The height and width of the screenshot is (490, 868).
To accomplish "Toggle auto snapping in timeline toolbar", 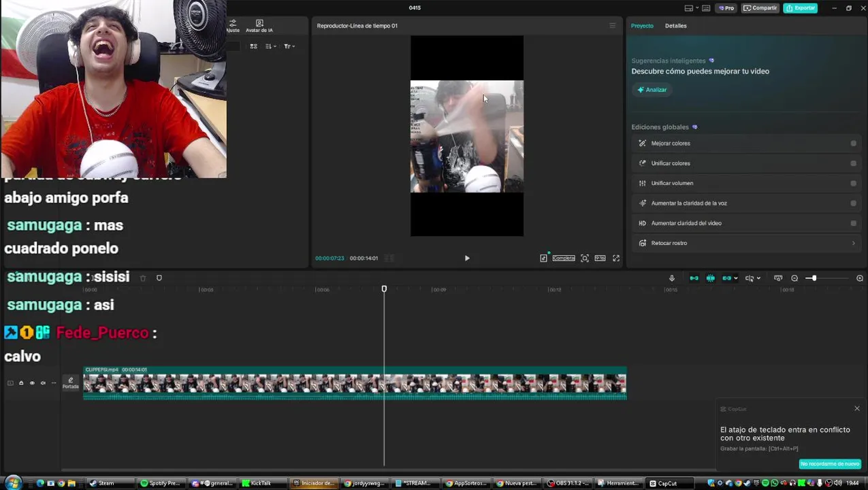I will tap(710, 278).
